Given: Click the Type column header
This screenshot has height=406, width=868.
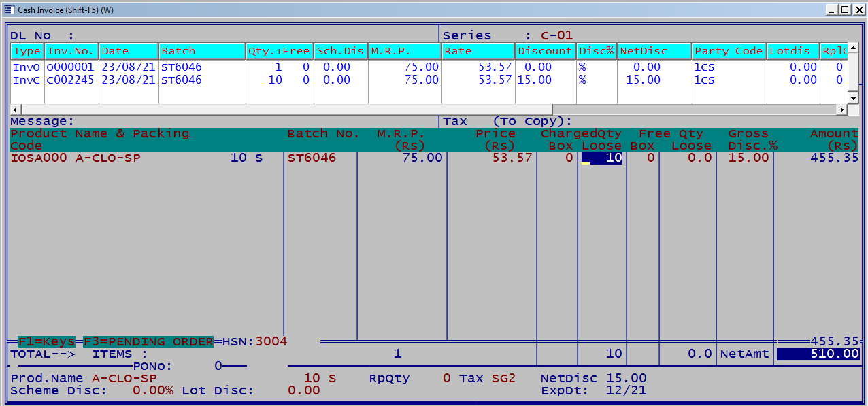Looking at the screenshot, I should (27, 51).
